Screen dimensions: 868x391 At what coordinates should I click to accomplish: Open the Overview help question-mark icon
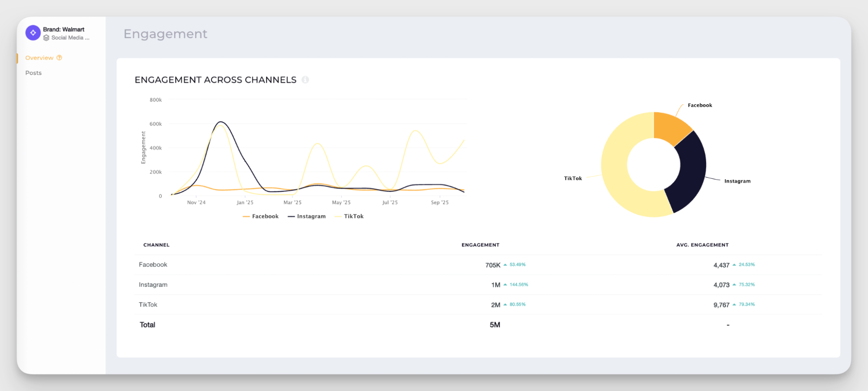59,58
